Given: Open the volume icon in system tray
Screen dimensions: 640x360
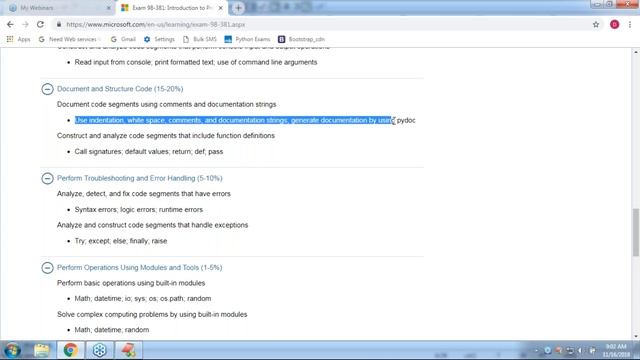Looking at the screenshot, I should (580, 351).
